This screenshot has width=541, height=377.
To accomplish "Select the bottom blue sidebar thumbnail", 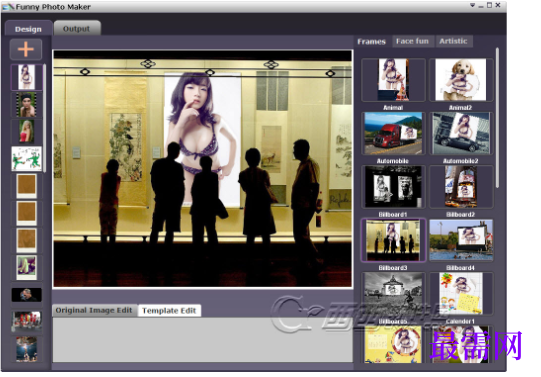I will (27, 349).
